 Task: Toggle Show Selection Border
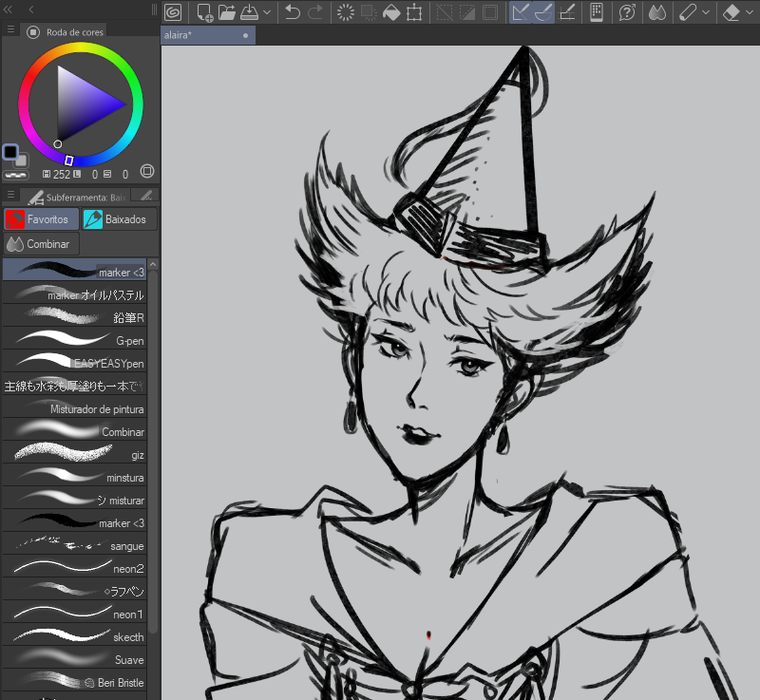coord(490,12)
